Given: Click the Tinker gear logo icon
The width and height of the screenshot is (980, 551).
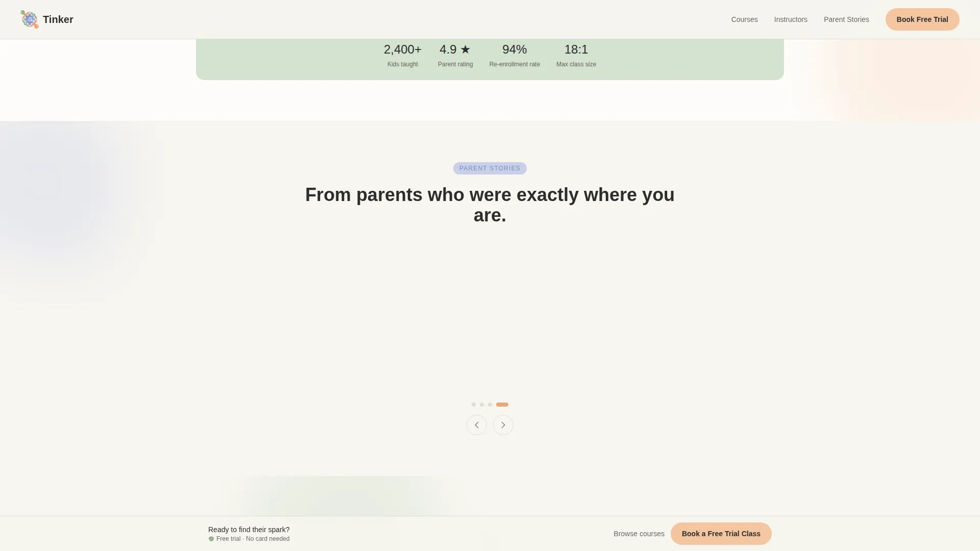Looking at the screenshot, I should (30, 19).
